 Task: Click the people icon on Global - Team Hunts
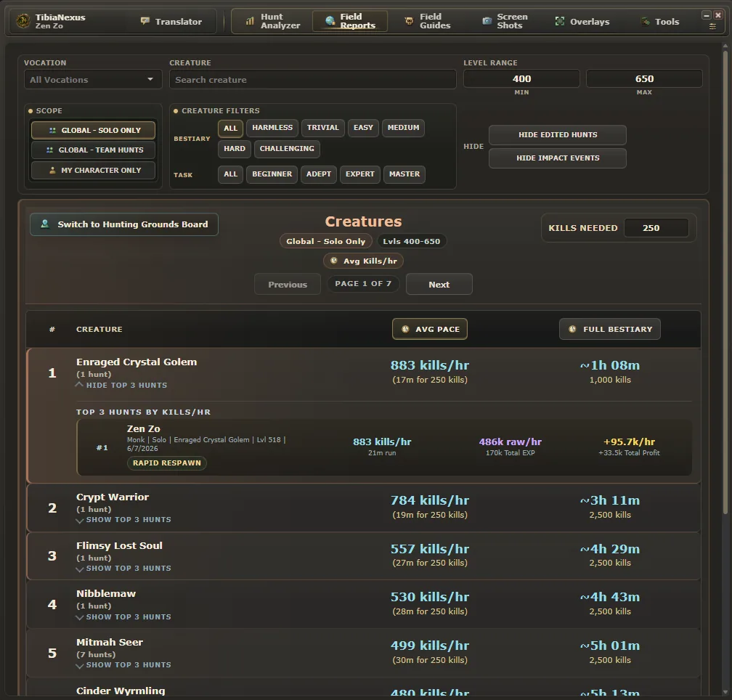pos(49,150)
